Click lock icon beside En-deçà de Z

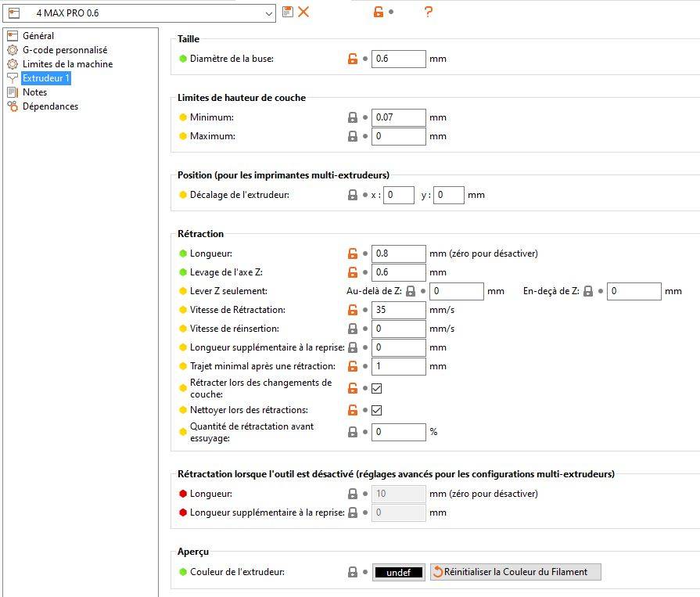tap(588, 291)
